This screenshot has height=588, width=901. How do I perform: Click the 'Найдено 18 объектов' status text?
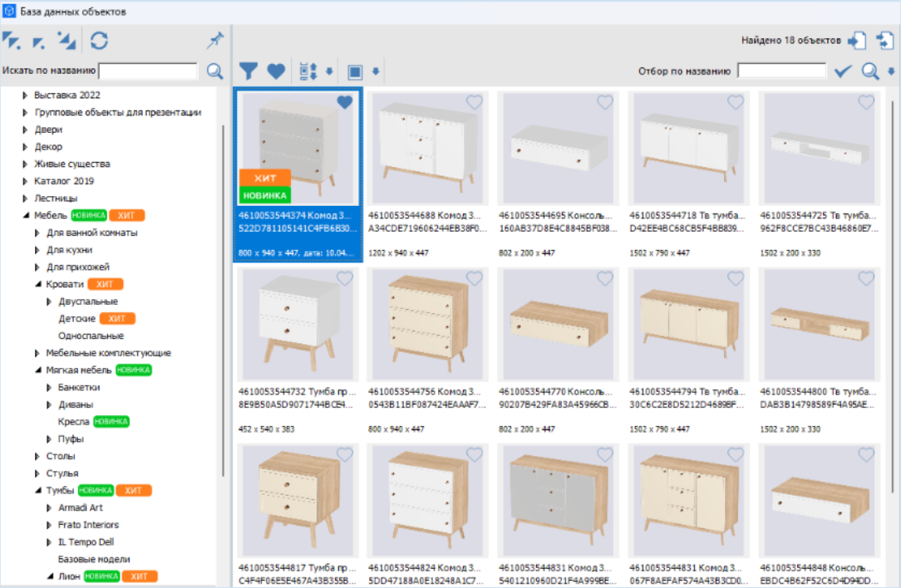pos(790,40)
